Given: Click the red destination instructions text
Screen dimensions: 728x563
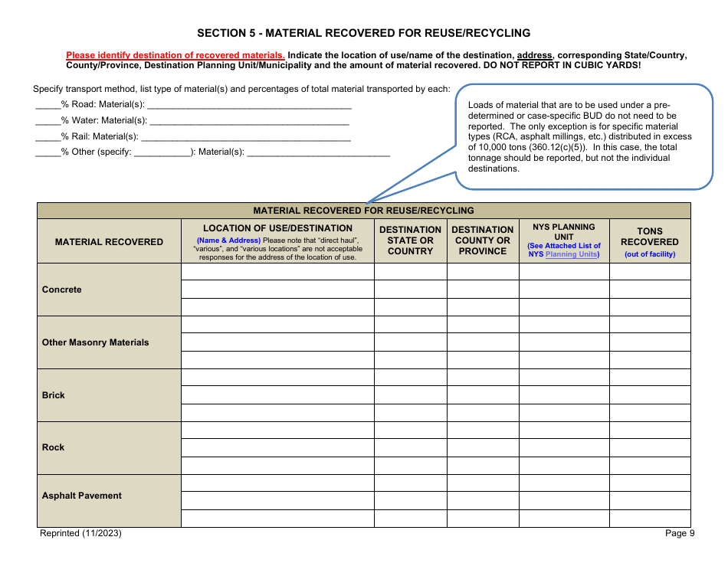Looking at the screenshot, I should coord(175,55).
